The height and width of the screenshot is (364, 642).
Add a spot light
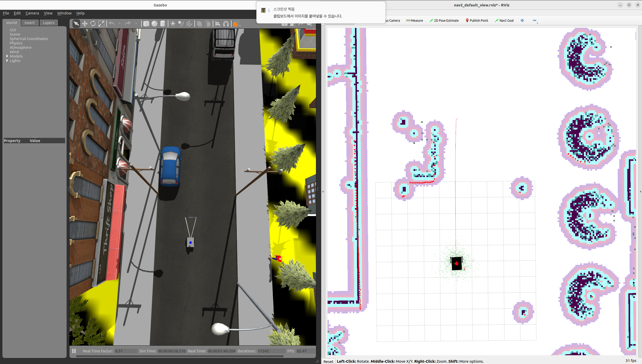[181, 24]
